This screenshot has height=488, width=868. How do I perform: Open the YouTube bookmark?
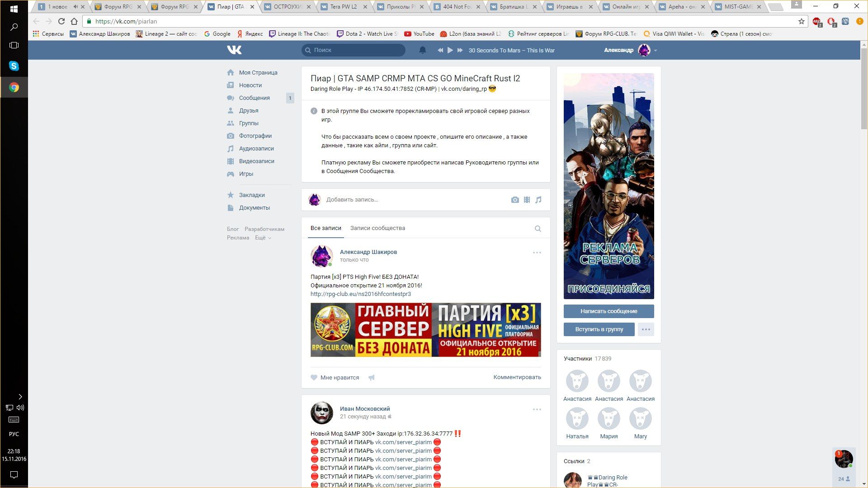point(419,34)
